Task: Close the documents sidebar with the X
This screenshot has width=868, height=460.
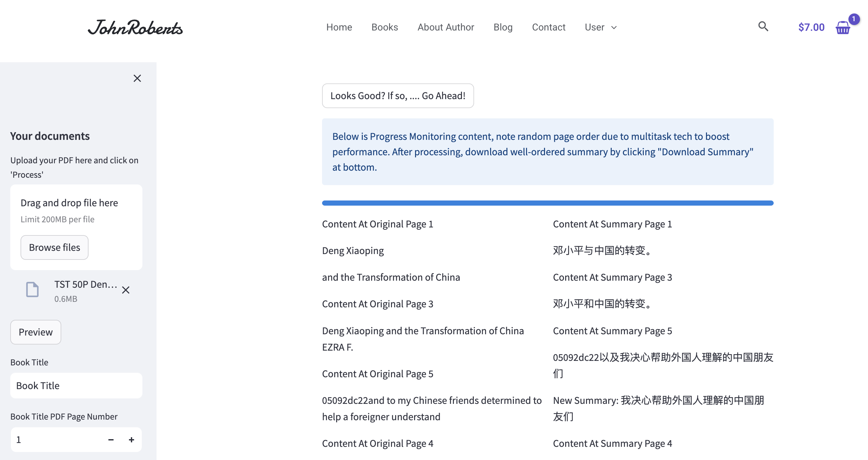Action: point(137,78)
